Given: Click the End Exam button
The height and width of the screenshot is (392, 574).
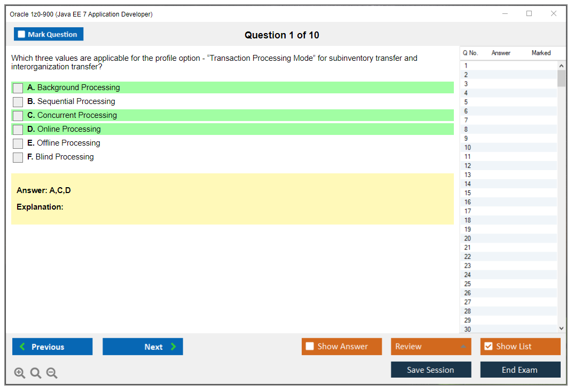Looking at the screenshot, I should [x=520, y=370].
